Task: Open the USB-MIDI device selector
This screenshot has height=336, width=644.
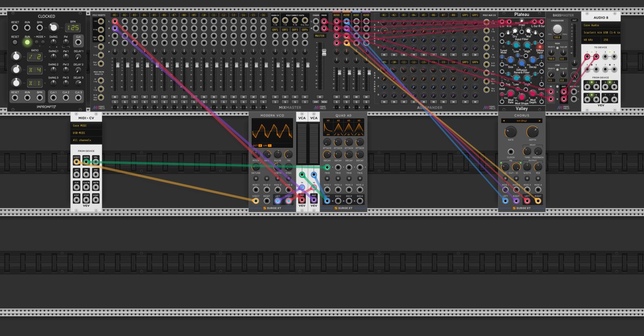Action: 86,133
